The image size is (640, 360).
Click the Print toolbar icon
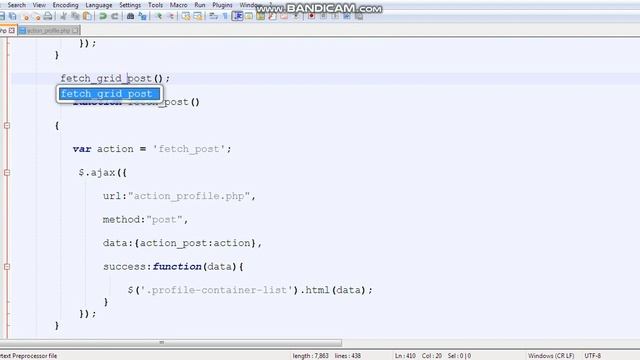click(x=48, y=16)
